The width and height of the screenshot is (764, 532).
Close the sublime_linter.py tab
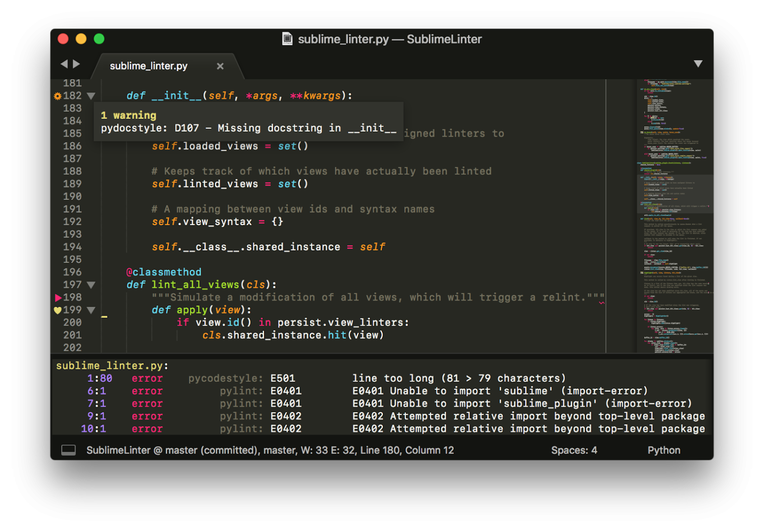coord(220,66)
